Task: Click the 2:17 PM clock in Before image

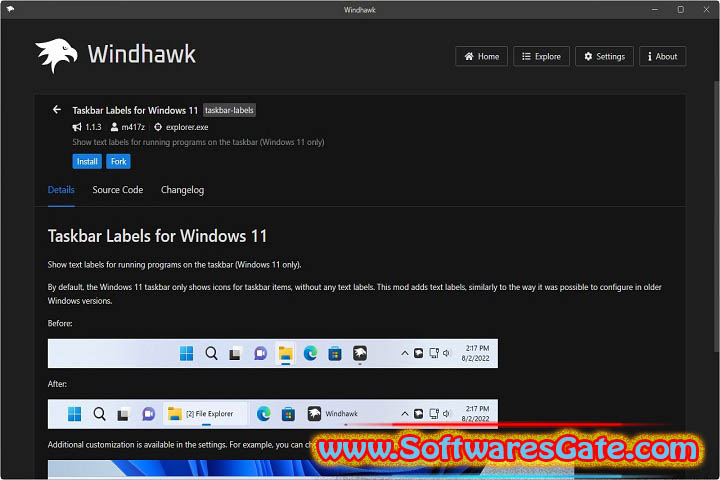Action: [478, 348]
